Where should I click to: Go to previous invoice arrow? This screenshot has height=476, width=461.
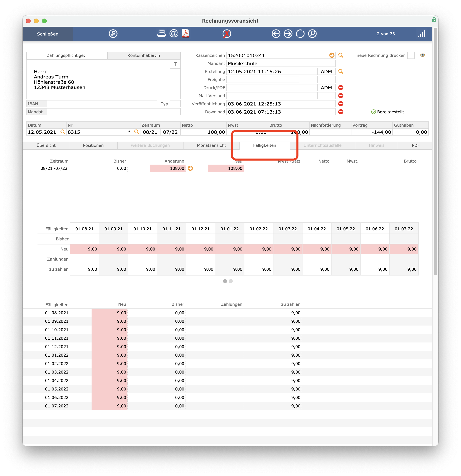276,34
